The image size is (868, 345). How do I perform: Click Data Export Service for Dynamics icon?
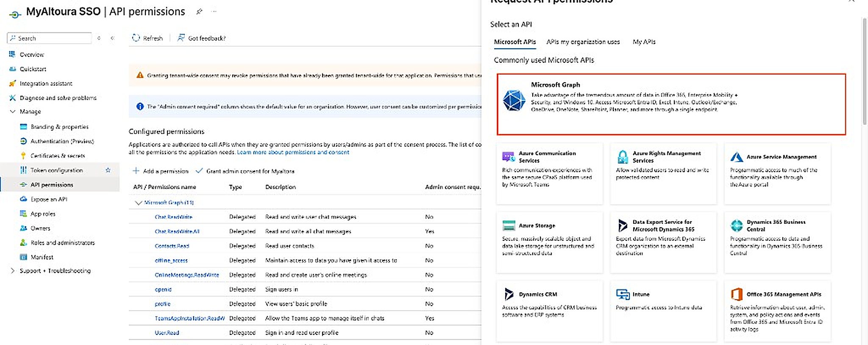(x=623, y=225)
